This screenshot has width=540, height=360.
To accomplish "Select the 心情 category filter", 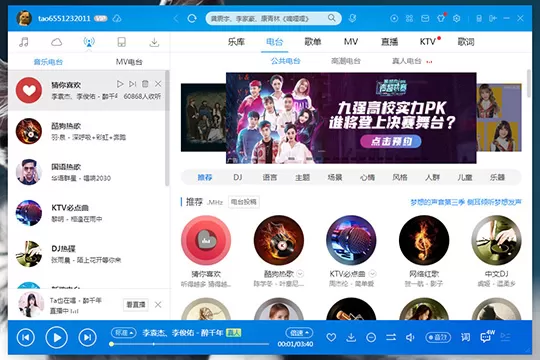I will (367, 177).
